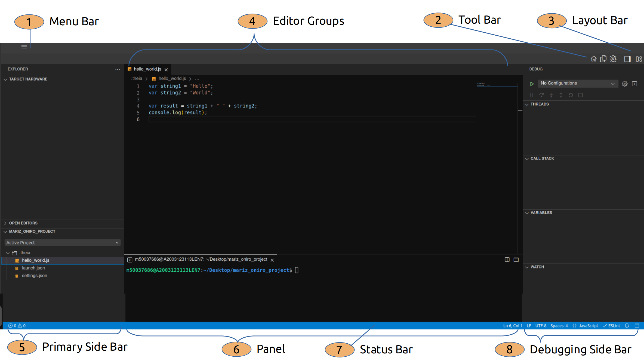The width and height of the screenshot is (644, 361).
Task: Click the DEBUG side bar title
Action: point(536,69)
